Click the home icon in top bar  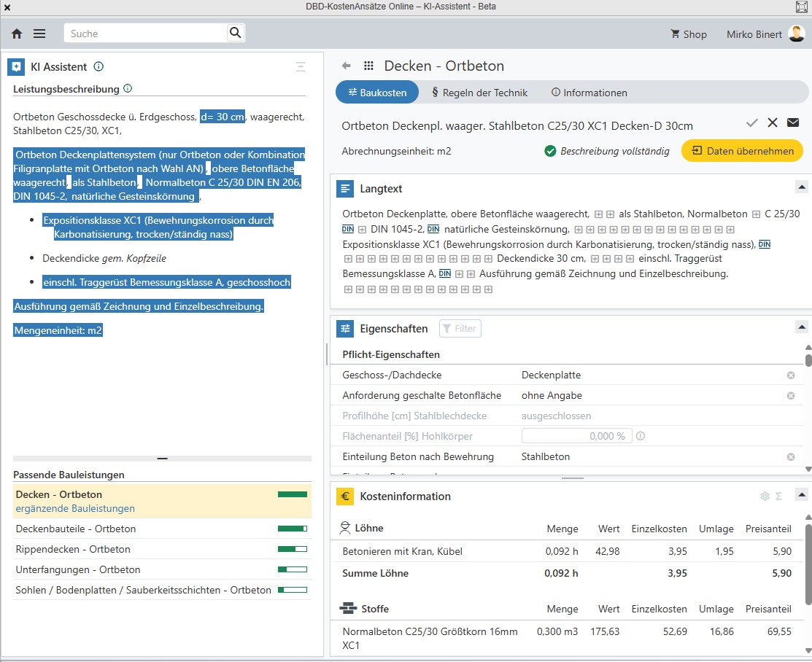pos(17,34)
